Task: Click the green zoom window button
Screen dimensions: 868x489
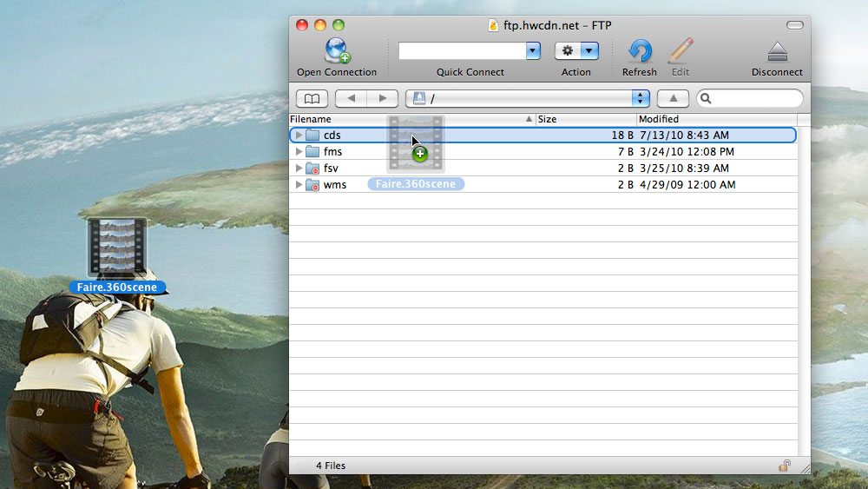Action: pos(339,25)
